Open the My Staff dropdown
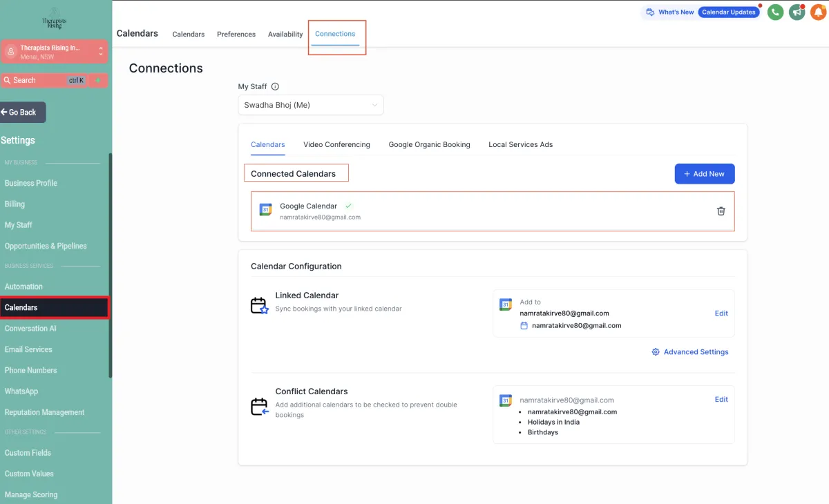 point(310,105)
